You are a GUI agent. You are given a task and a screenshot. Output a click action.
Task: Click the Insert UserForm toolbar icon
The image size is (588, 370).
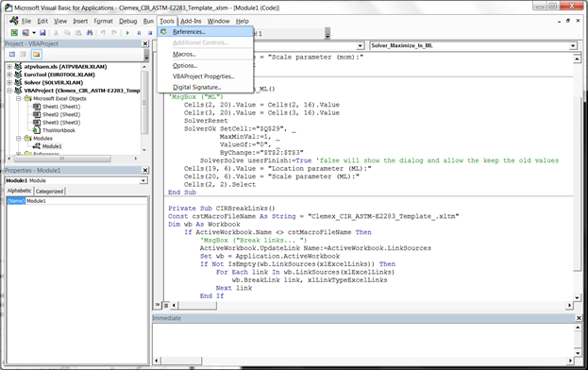coord(25,33)
